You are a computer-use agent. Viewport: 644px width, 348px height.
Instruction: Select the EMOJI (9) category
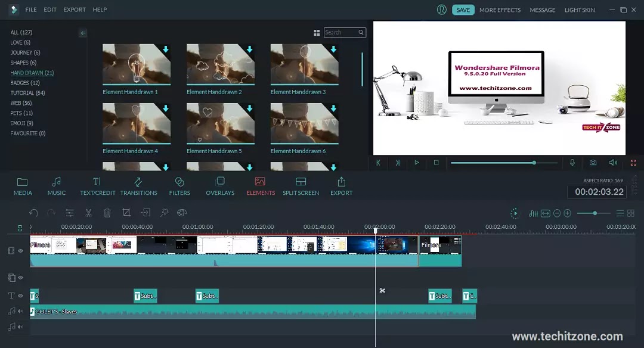pyautogui.click(x=22, y=123)
